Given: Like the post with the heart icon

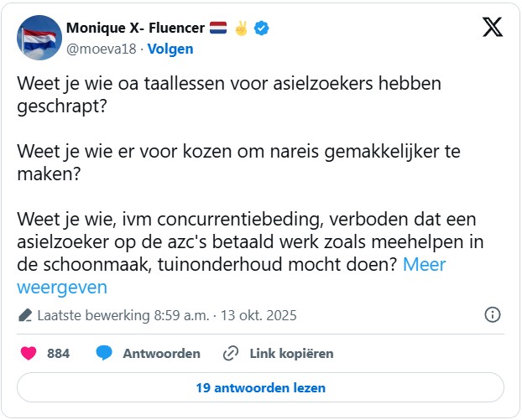Looking at the screenshot, I should [29, 354].
